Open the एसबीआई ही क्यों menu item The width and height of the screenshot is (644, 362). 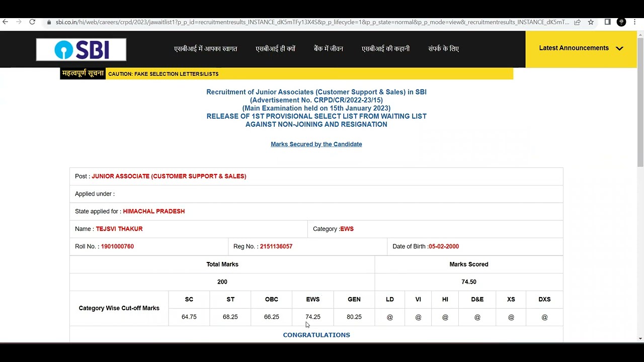click(x=275, y=49)
